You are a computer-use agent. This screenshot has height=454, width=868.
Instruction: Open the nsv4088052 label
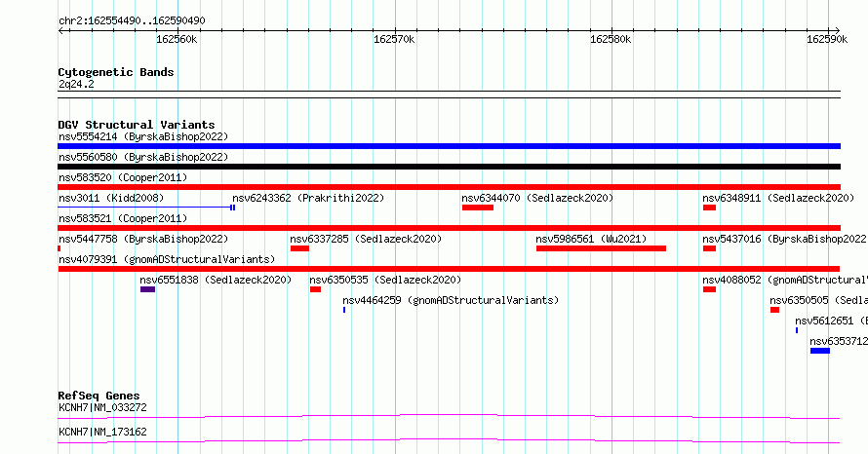coord(785,280)
